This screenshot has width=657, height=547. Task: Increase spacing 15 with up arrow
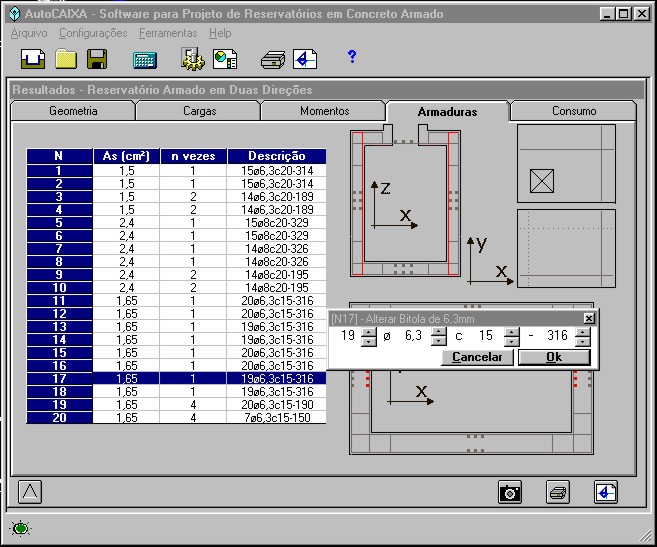(512, 332)
